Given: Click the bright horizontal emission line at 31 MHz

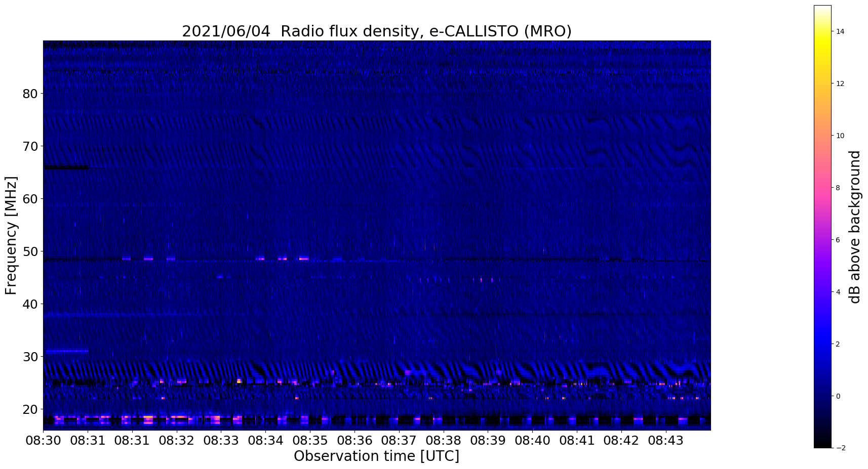Looking at the screenshot, I should 67,351.
